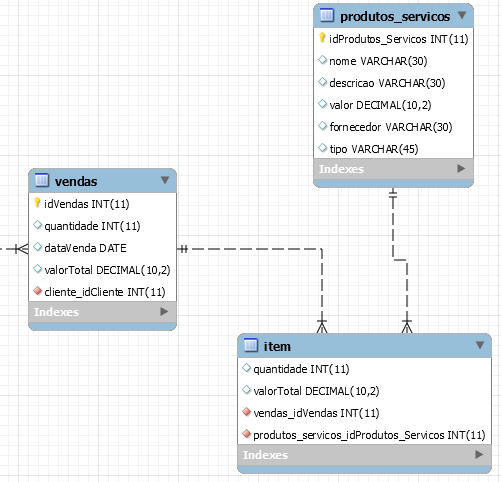The image size is (501, 482).
Task: Select the item table title
Action: (277, 347)
